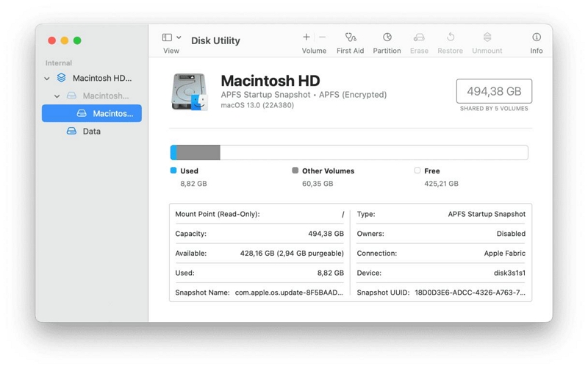Select Macintosh HD container in sidebar
The height and width of the screenshot is (369, 588).
(91, 78)
